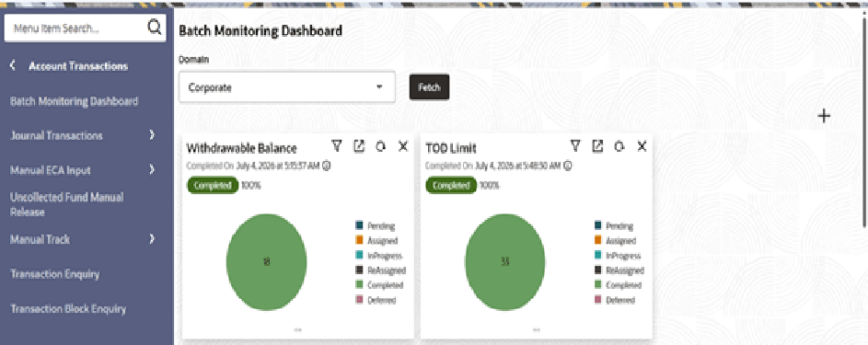Click info icon beside TOD Limit completion time
This screenshot has height=345, width=868.
click(x=568, y=166)
